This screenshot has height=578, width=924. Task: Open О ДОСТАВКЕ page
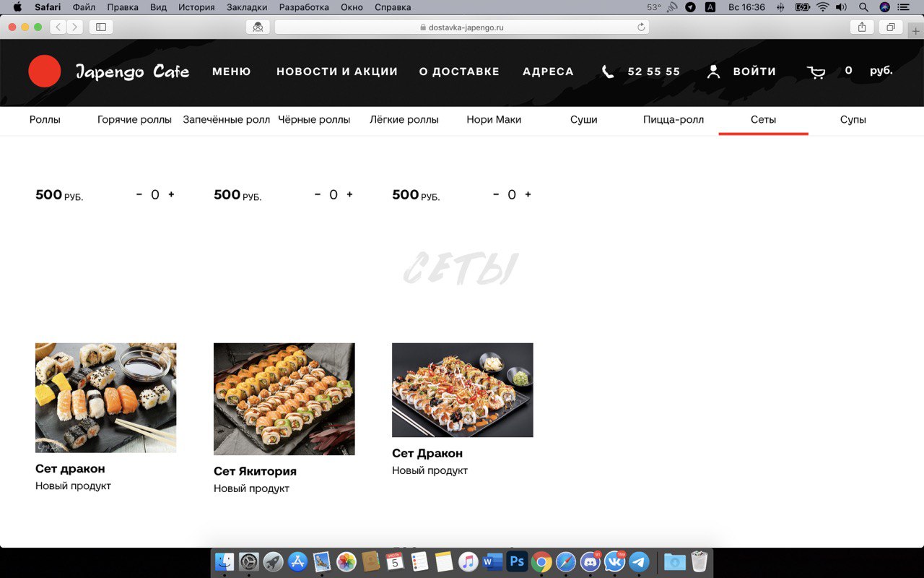click(459, 72)
